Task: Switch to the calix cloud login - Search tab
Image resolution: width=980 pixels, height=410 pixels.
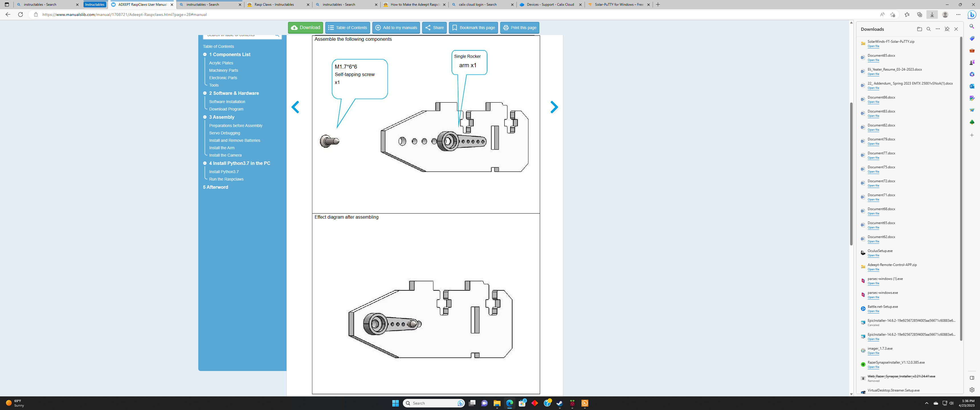Action: click(x=482, y=5)
